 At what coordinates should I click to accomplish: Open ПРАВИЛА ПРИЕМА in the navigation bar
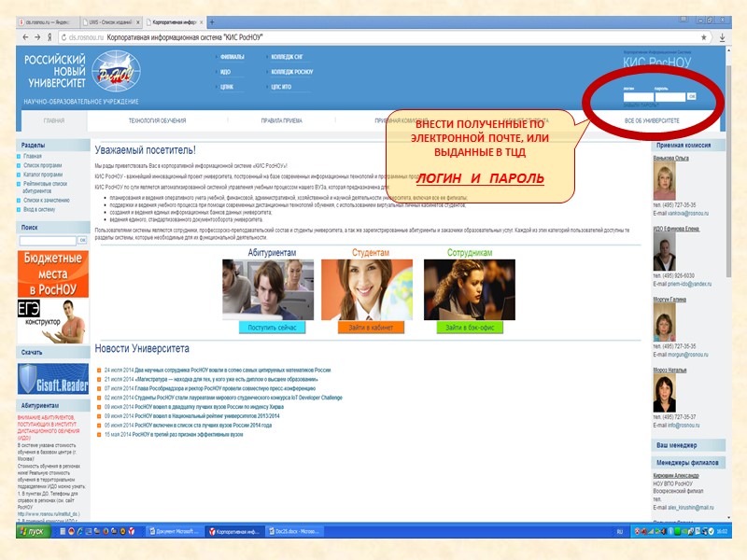[x=282, y=121]
